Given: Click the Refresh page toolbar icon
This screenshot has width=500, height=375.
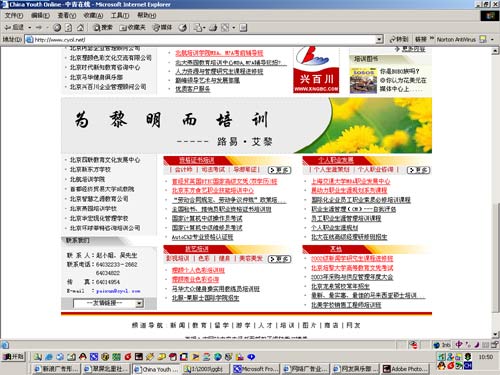Looking at the screenshot, I should point(68,28).
